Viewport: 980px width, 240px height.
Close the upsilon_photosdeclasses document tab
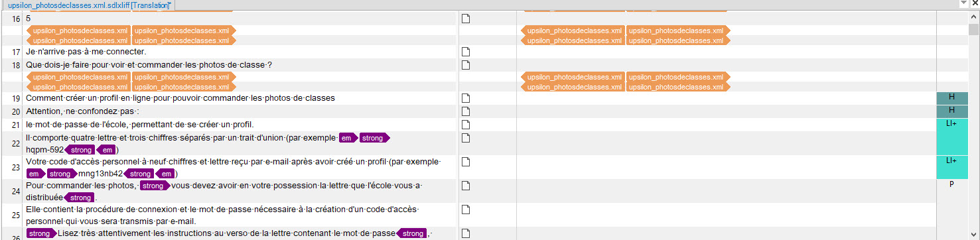click(974, 4)
